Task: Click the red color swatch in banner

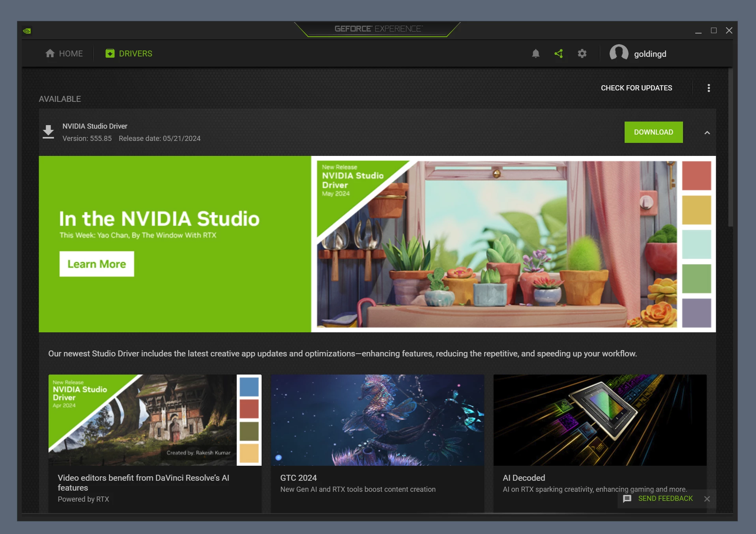Action: point(696,176)
